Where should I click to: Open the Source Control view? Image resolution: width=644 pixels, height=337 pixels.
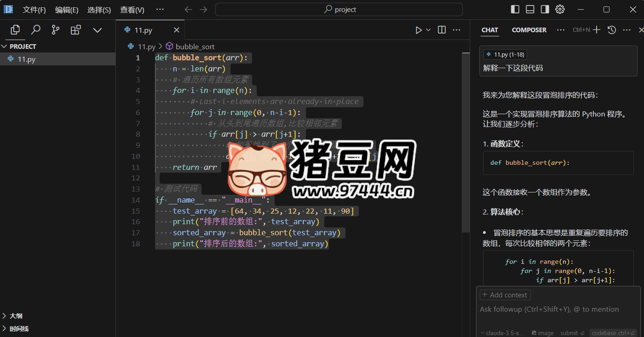55,29
